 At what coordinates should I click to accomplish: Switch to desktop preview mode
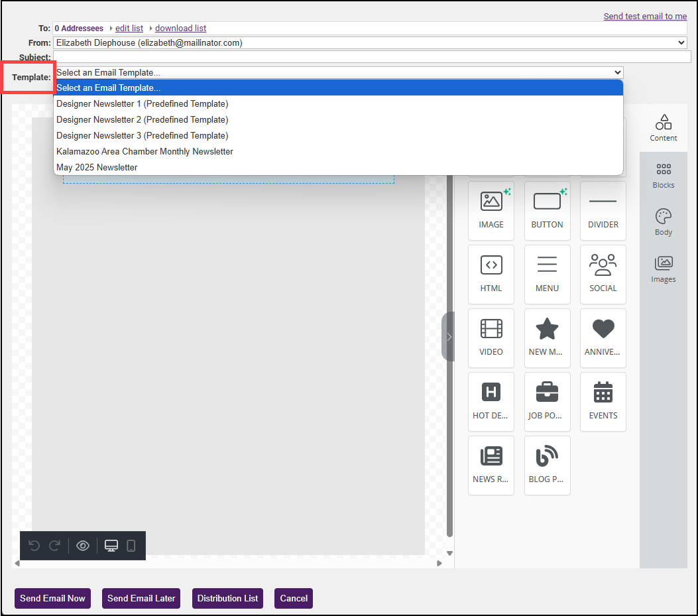(x=111, y=546)
